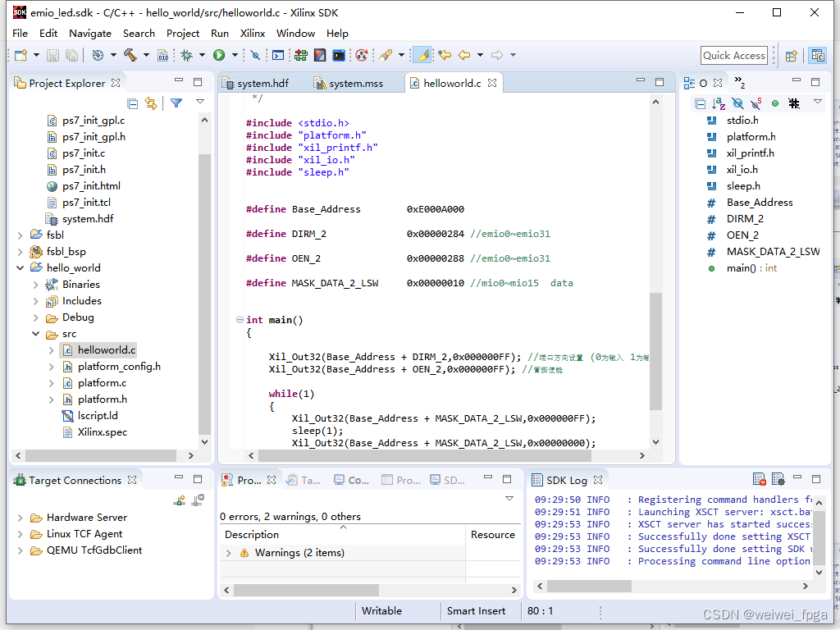
Task: Click the Program FPGA toolbar icon
Action: point(301,55)
